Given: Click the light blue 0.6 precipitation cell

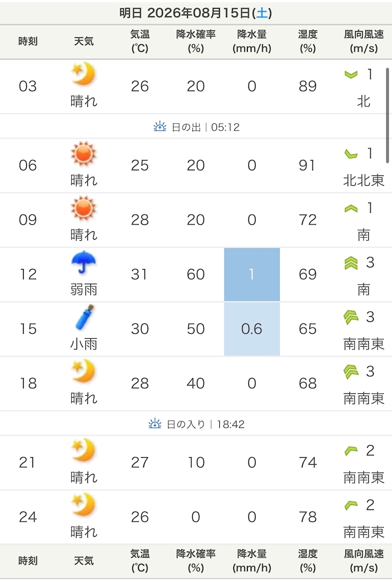Looking at the screenshot, I should click(252, 329).
